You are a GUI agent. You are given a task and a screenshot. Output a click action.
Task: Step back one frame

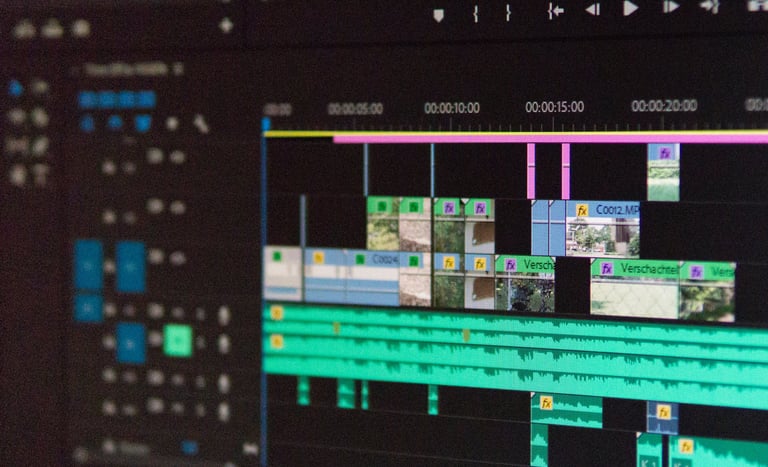coord(593,9)
